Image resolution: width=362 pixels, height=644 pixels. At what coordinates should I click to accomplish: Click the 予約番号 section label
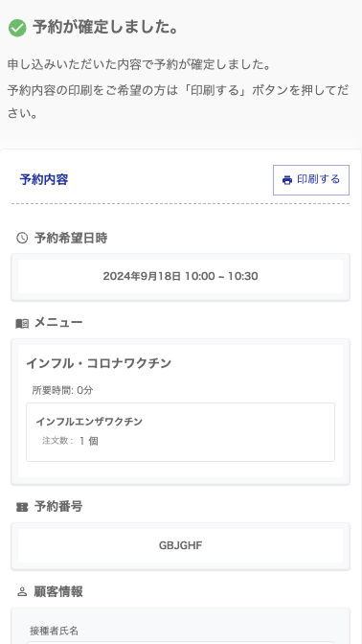(x=58, y=507)
